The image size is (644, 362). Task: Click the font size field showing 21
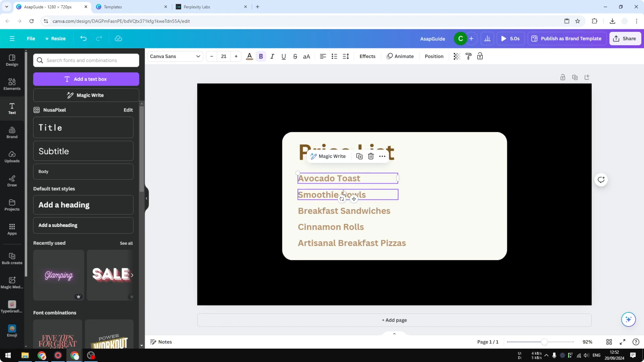pos(224,56)
